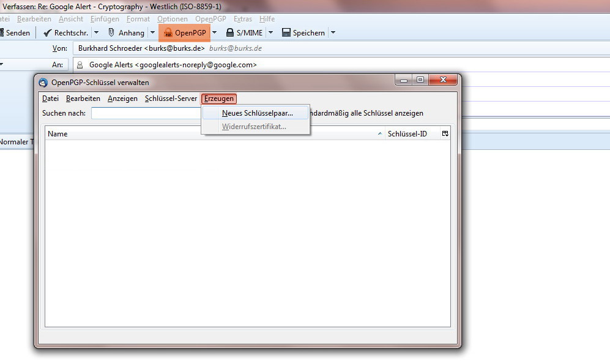Close the OpenPGP-Schlüssel verwalten window
This screenshot has height=364, width=610.
coord(443,80)
